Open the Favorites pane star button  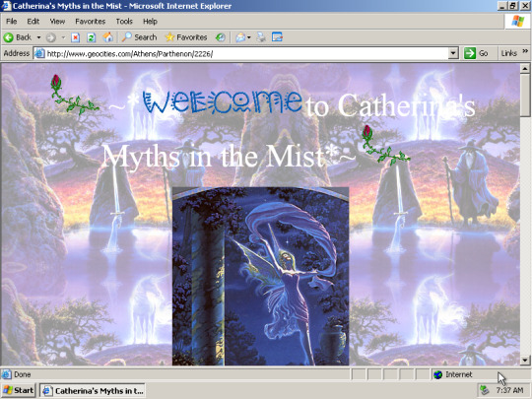[x=186, y=37]
